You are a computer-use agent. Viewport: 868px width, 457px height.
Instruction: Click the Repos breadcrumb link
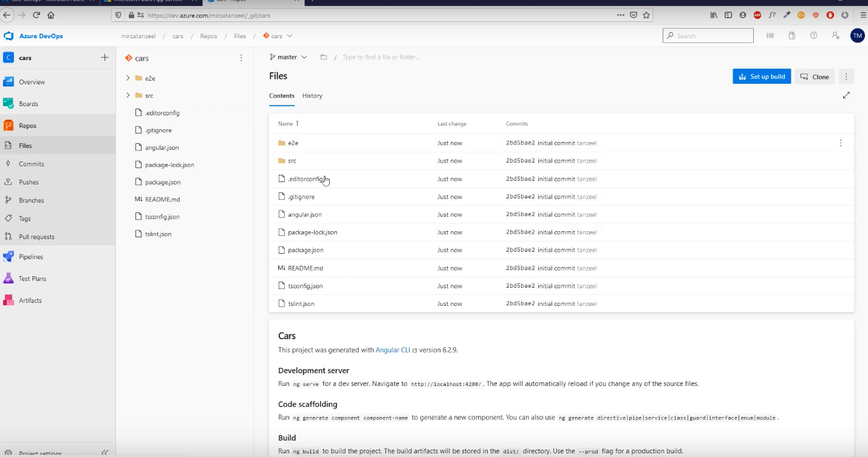tap(208, 36)
